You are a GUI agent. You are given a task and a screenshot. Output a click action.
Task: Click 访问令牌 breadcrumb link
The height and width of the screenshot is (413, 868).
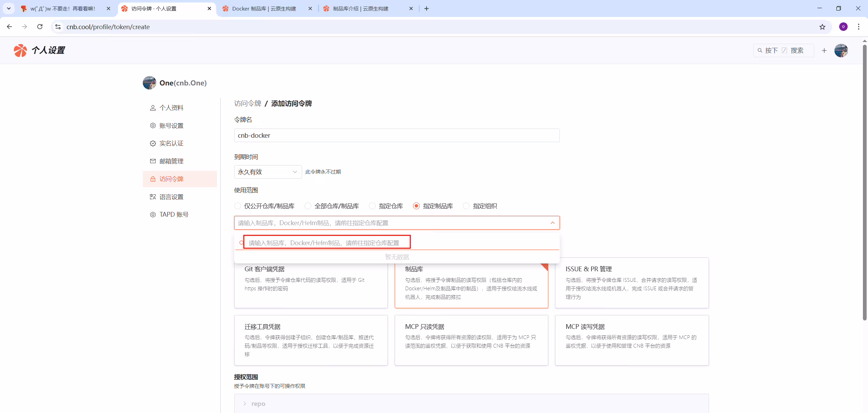click(x=248, y=103)
